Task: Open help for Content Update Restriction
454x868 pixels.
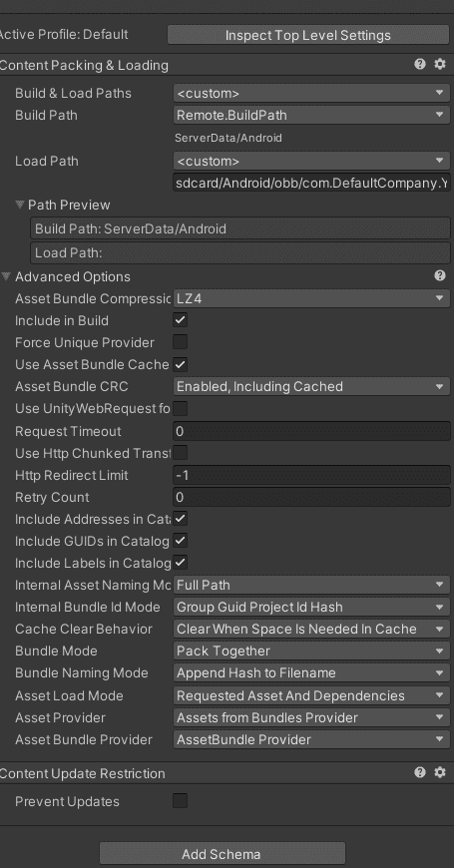Action: tap(420, 772)
